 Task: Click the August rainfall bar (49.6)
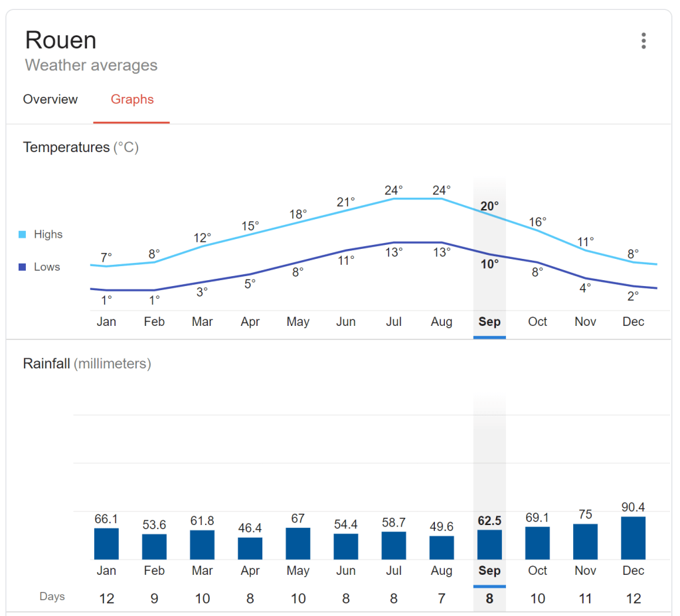[x=442, y=548]
